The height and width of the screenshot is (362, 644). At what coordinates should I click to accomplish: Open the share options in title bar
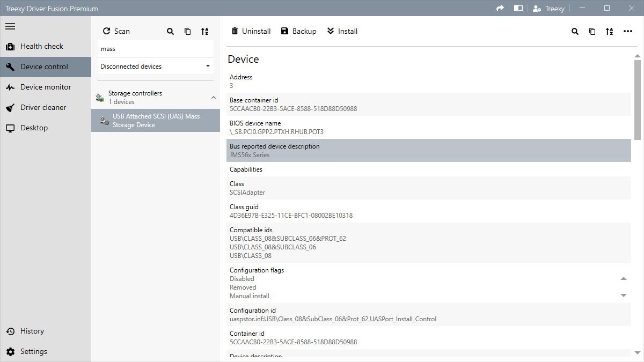[x=499, y=8]
